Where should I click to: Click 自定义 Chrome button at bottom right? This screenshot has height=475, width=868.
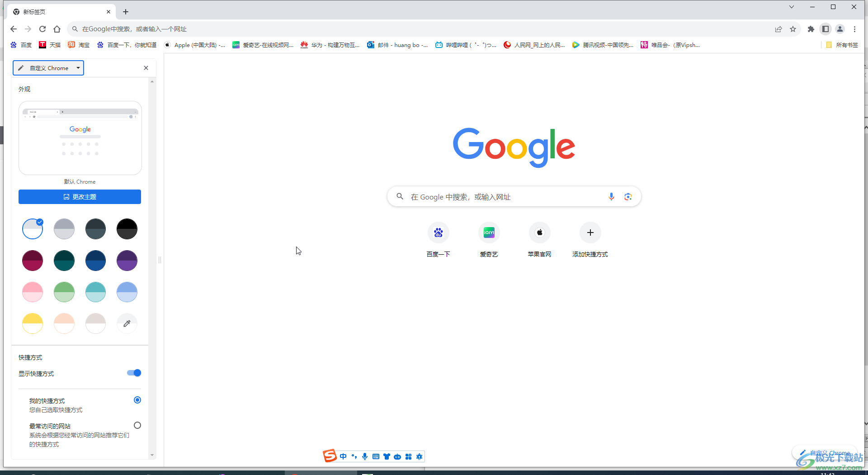pyautogui.click(x=825, y=453)
